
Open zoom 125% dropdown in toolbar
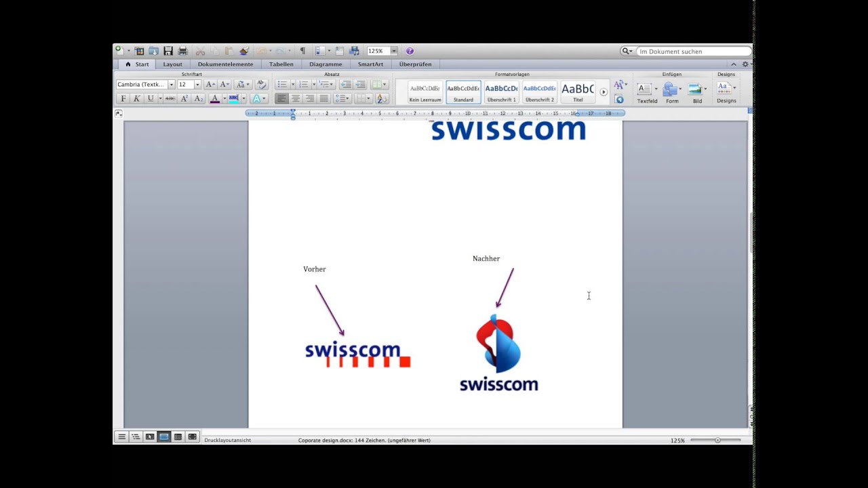[393, 51]
